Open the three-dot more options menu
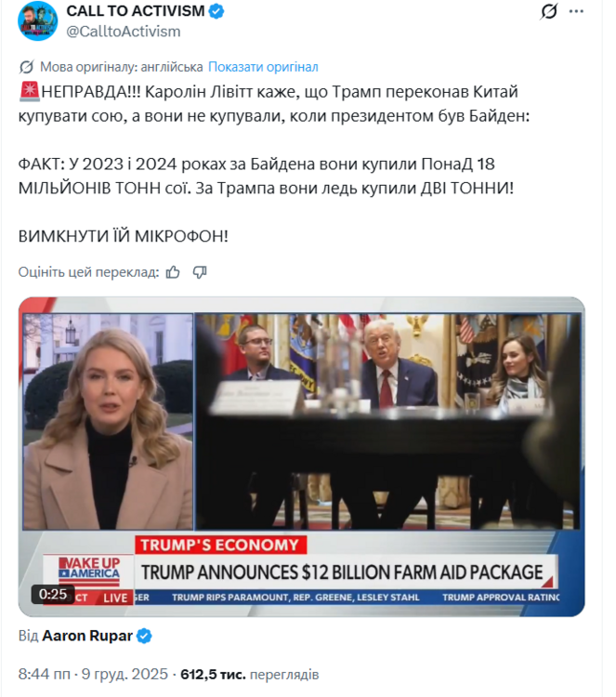The image size is (616, 697). pyautogui.click(x=576, y=11)
